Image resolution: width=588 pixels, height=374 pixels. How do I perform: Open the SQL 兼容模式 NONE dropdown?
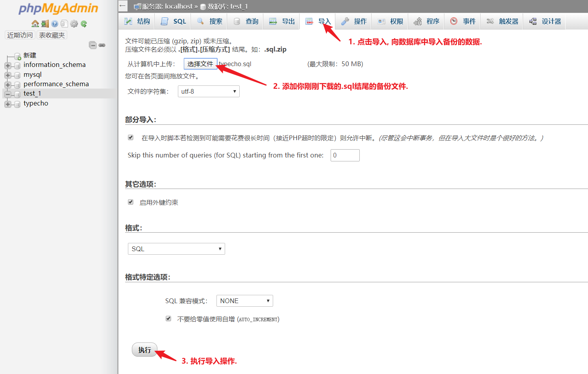[x=245, y=301]
